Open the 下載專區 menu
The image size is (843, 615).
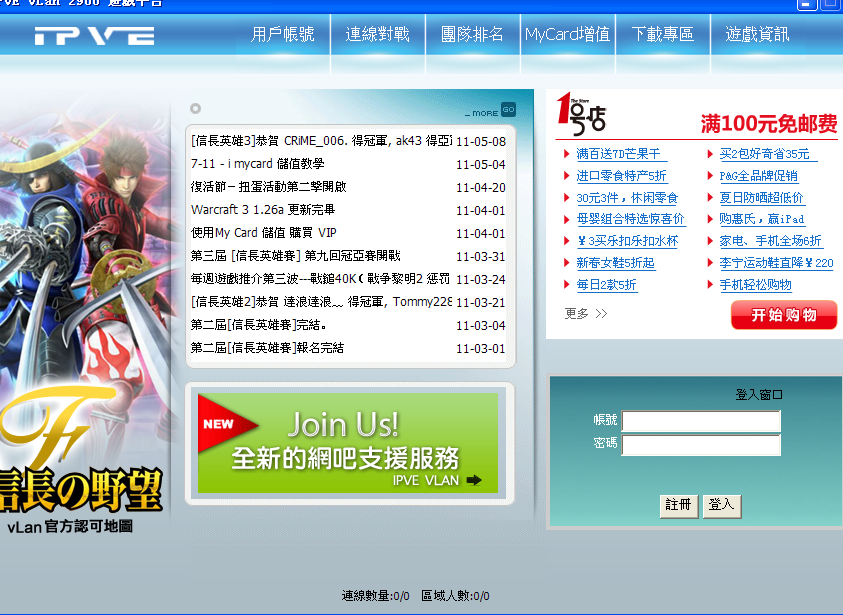(663, 34)
